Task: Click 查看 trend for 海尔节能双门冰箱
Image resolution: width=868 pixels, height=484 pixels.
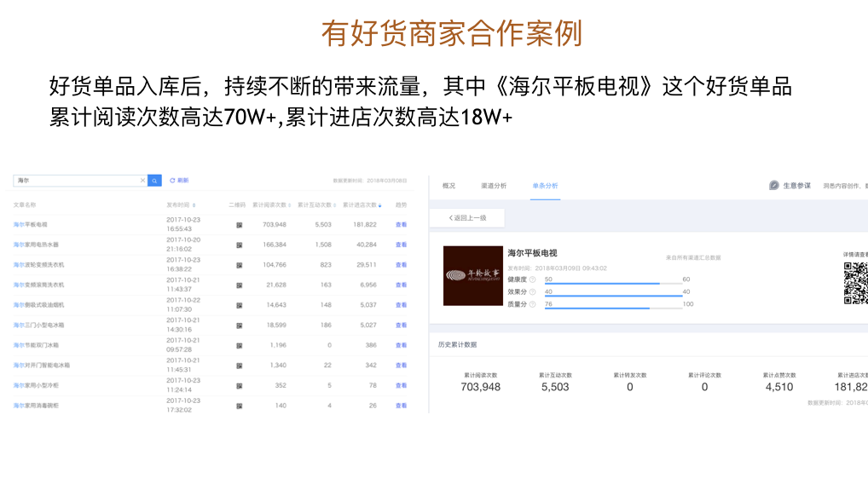Action: click(402, 345)
